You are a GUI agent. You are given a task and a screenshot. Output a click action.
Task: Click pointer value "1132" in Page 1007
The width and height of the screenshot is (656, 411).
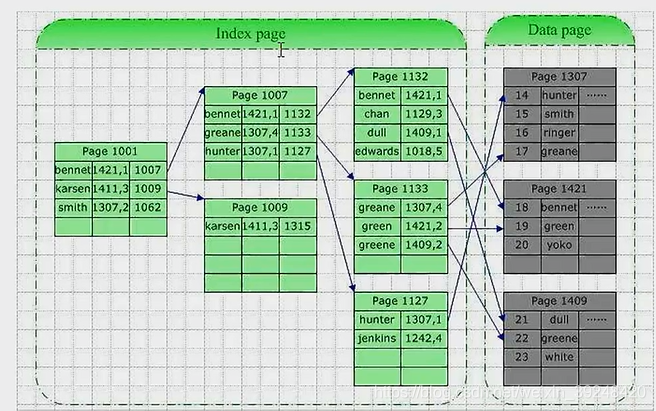tap(297, 114)
